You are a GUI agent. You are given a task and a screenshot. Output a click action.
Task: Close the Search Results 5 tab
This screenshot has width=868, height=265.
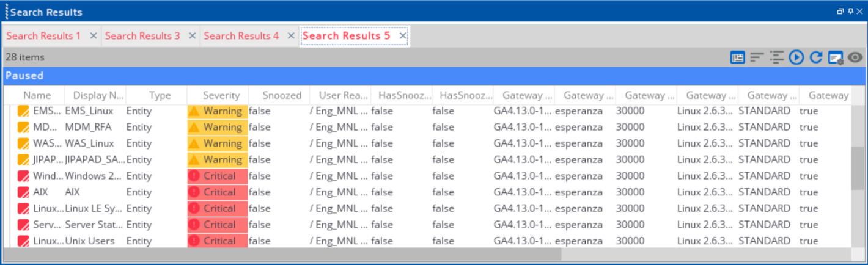[403, 36]
